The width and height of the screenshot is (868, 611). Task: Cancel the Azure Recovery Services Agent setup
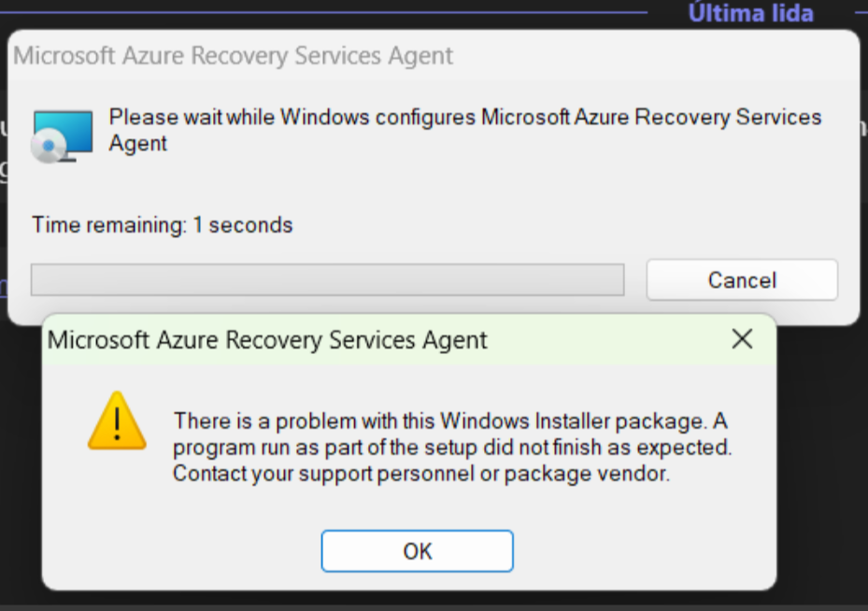[x=742, y=280]
